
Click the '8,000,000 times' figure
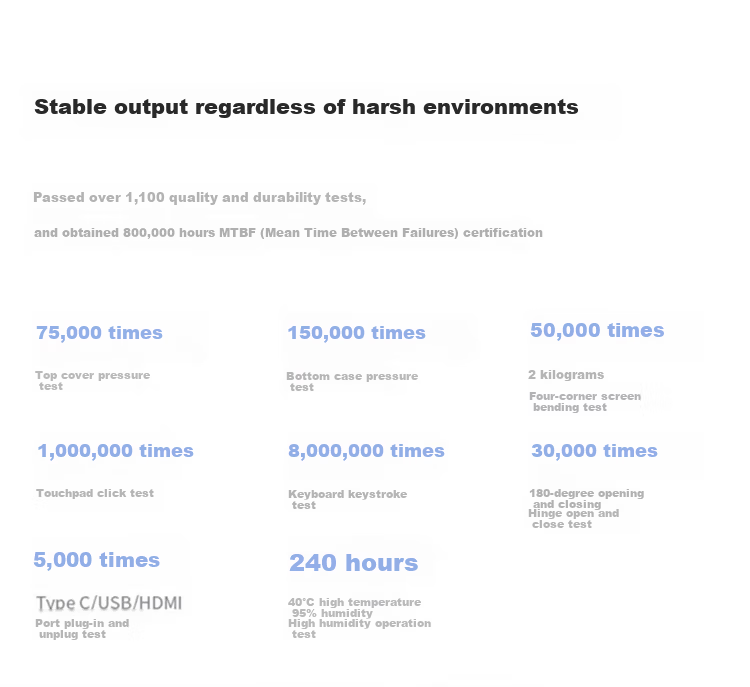tap(366, 451)
